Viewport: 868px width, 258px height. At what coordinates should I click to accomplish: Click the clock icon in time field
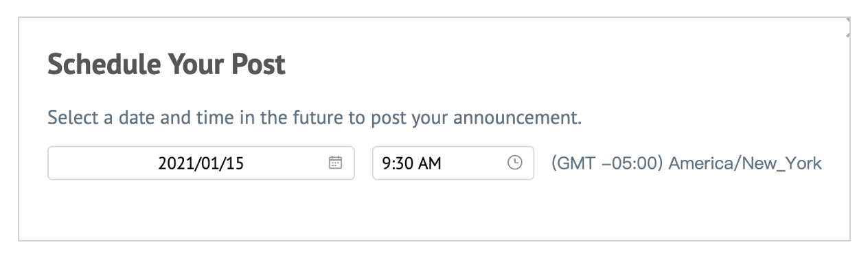[x=514, y=163]
